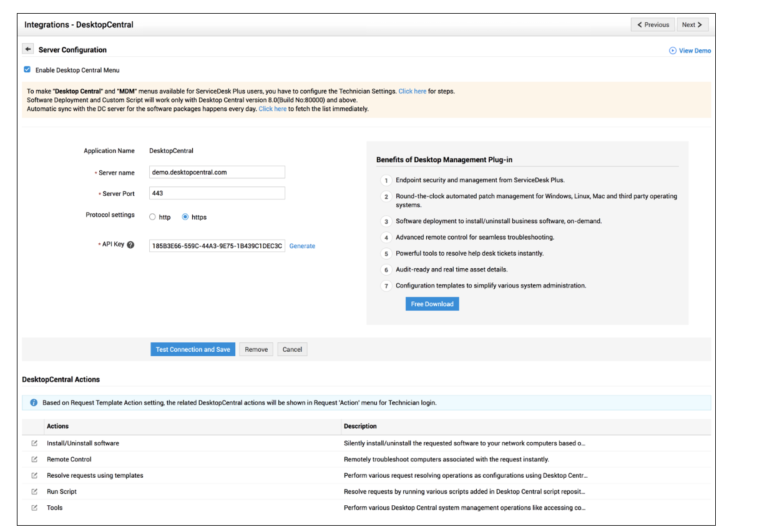Edit the Resolve requests using templates action

point(35,476)
